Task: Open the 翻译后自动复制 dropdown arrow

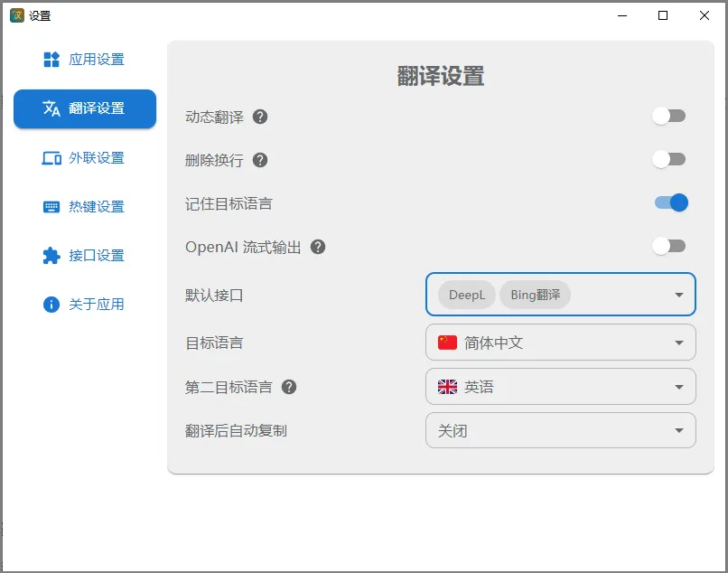Action: (679, 430)
